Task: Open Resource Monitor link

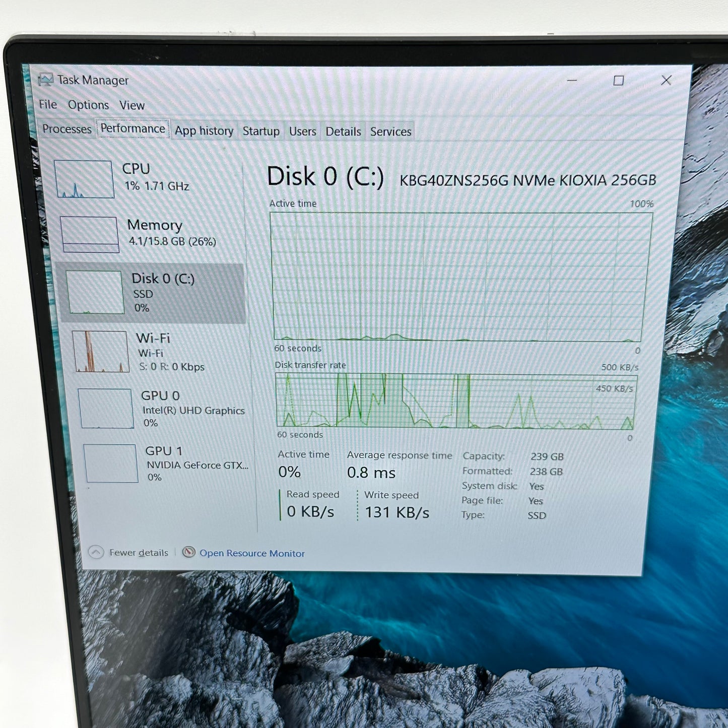Action: pyautogui.click(x=252, y=553)
